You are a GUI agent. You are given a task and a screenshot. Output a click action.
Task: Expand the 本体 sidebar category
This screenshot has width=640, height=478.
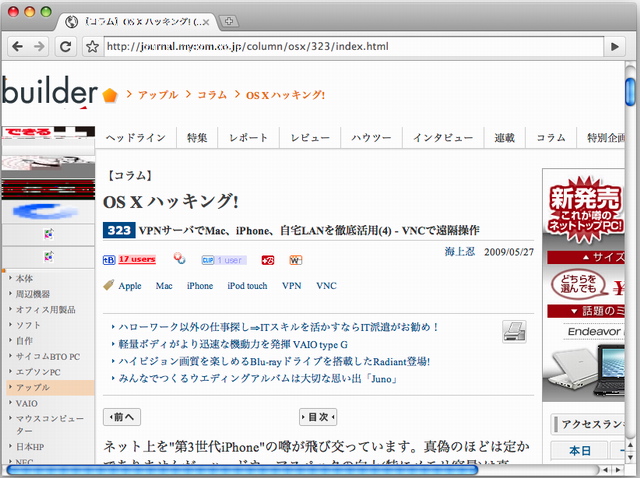tap(24, 278)
